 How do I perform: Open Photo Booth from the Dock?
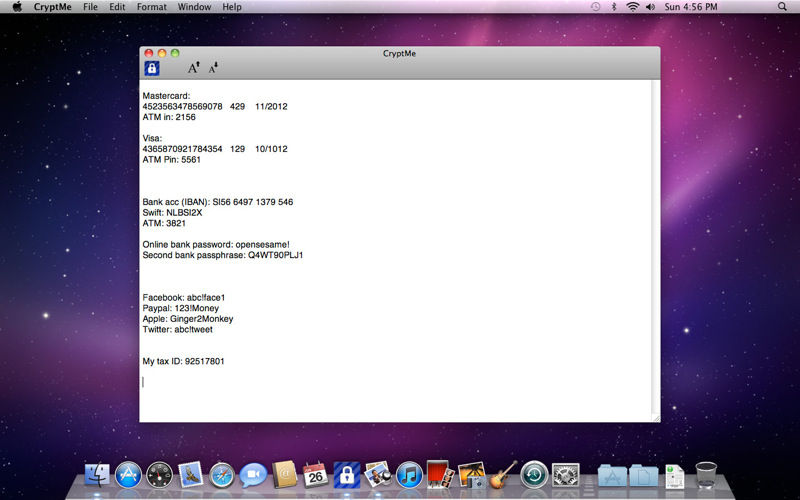[x=440, y=475]
